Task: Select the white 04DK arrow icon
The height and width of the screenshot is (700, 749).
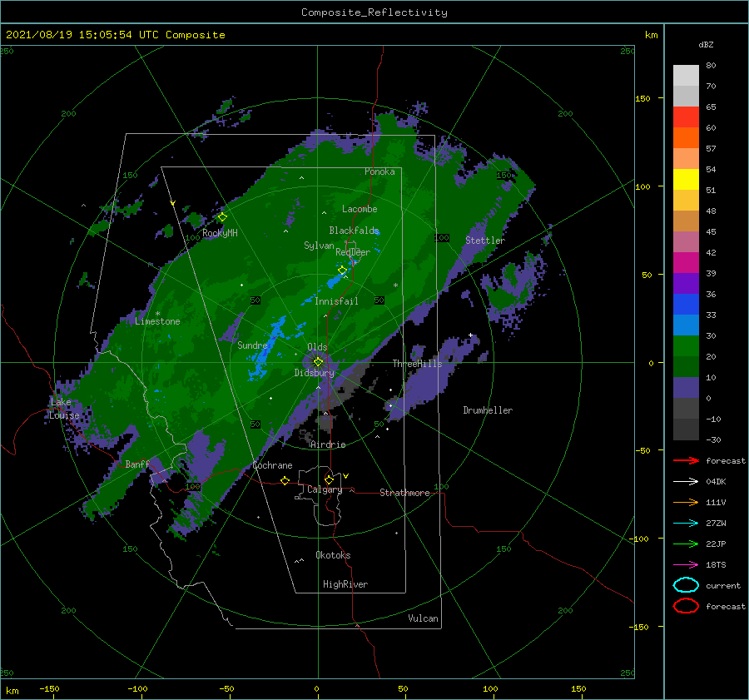Action: (686, 482)
